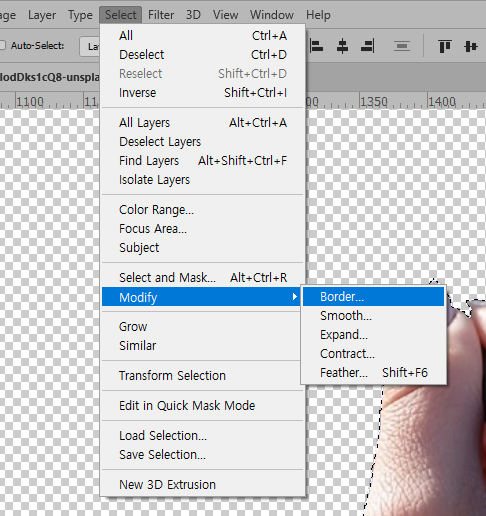
Task: Click the align left edges icon
Action: (316, 46)
